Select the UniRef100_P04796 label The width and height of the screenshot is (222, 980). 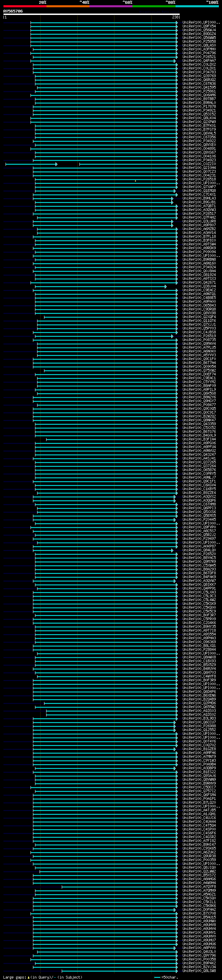pos(199,53)
